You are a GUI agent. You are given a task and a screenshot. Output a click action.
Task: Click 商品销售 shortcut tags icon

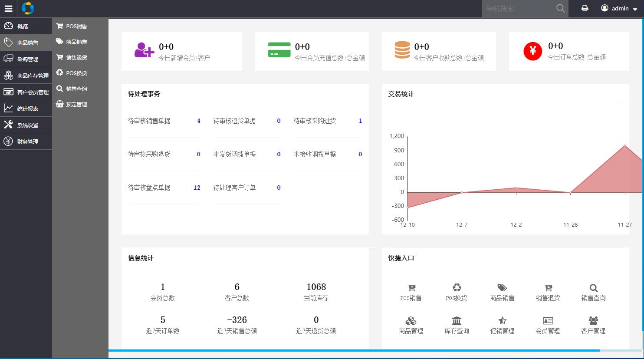502,287
